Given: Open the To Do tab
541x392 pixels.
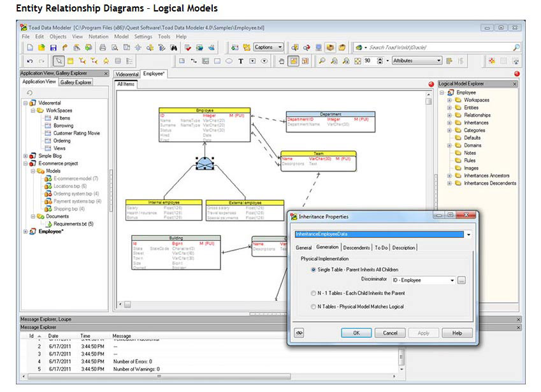Looking at the screenshot, I should pos(381,248).
